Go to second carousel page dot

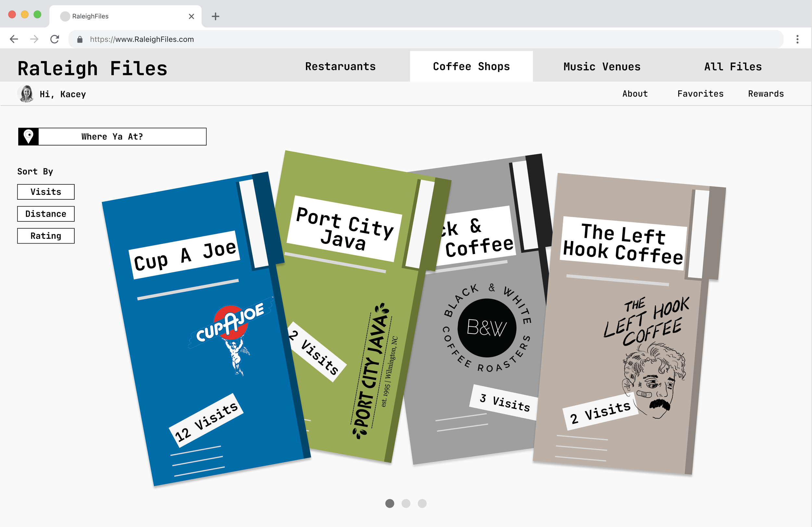tap(406, 504)
